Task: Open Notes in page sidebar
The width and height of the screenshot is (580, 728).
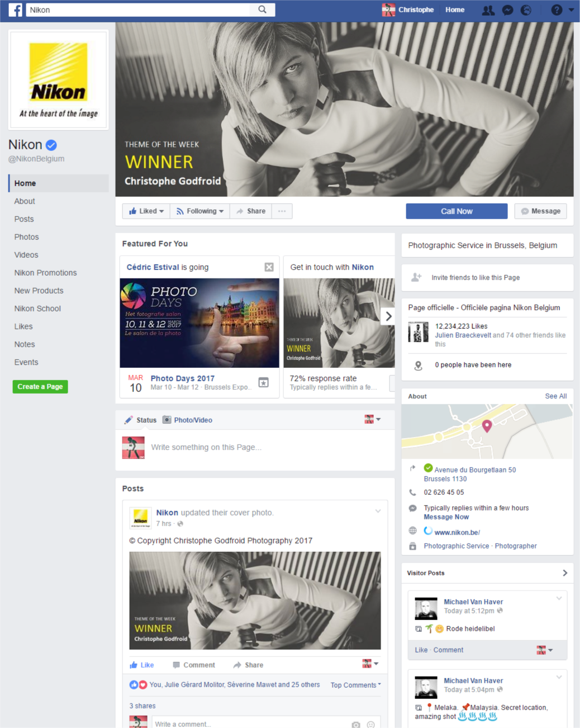Action: (x=25, y=344)
